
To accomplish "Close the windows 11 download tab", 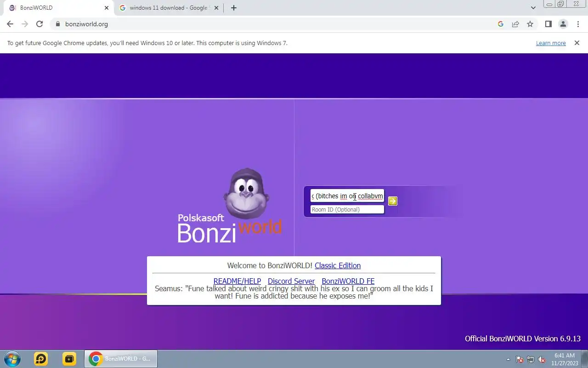I will [x=216, y=8].
